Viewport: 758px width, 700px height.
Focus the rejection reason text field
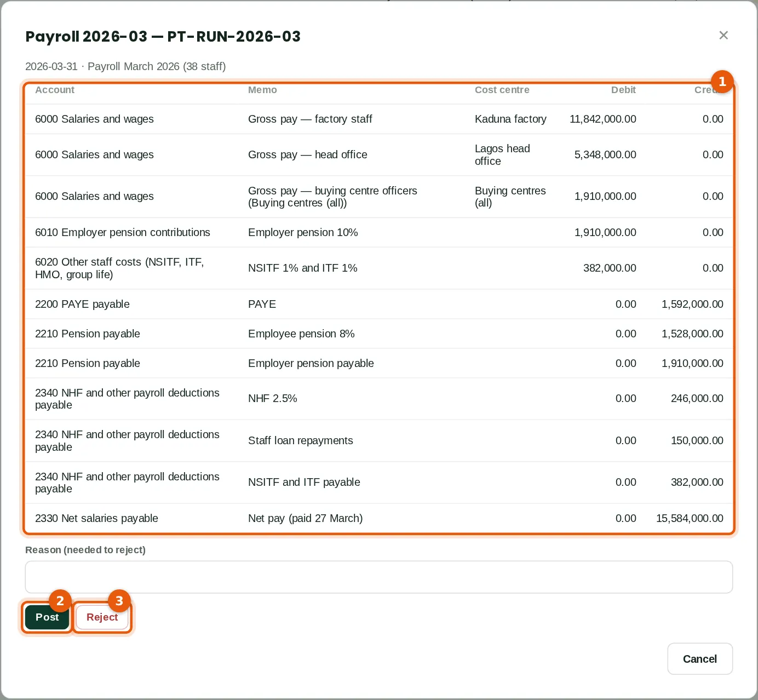click(x=379, y=577)
